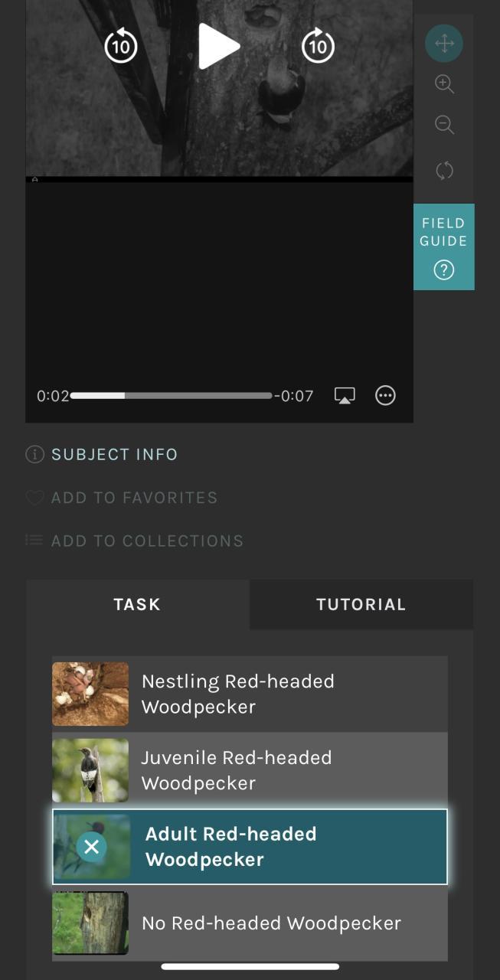Screen dimensions: 500x980
Task: Select the Task tab
Action: 137,604
